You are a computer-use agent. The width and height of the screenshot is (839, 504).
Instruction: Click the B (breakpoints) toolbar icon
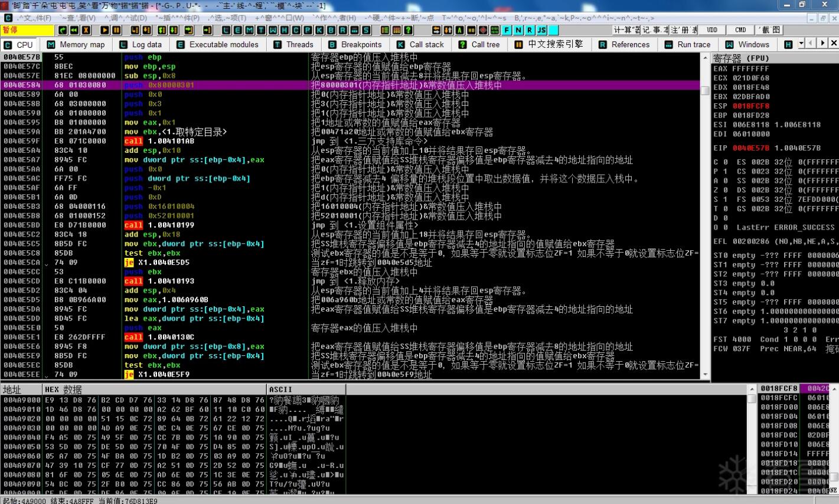pyautogui.click(x=332, y=30)
